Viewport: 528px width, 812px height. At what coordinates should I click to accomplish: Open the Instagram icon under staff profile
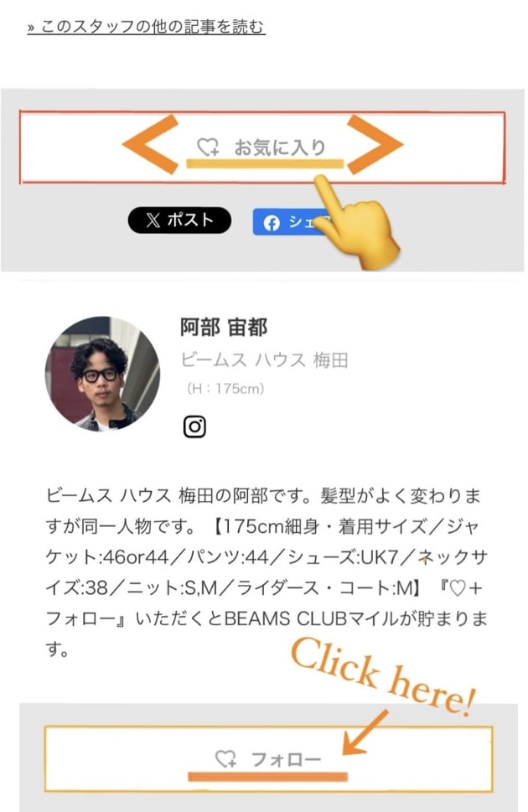(x=194, y=427)
